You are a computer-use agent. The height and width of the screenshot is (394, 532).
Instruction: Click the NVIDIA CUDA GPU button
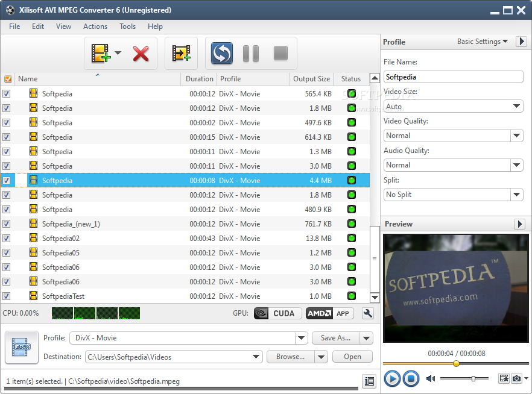coord(278,313)
